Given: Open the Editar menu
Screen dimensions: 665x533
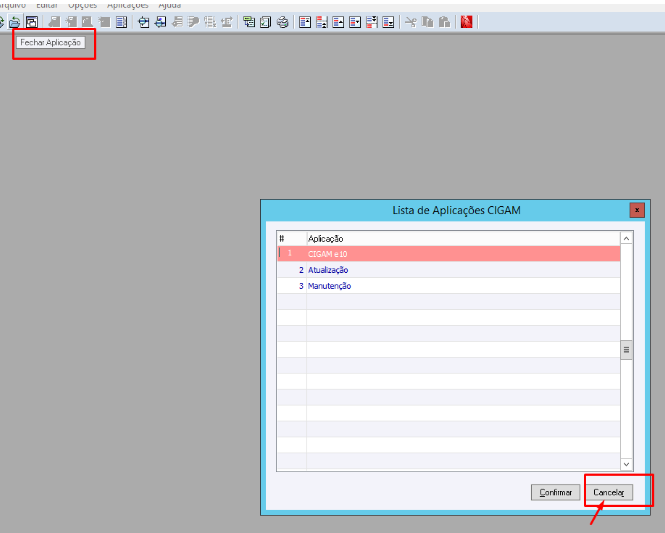Looking at the screenshot, I should [47, 5].
